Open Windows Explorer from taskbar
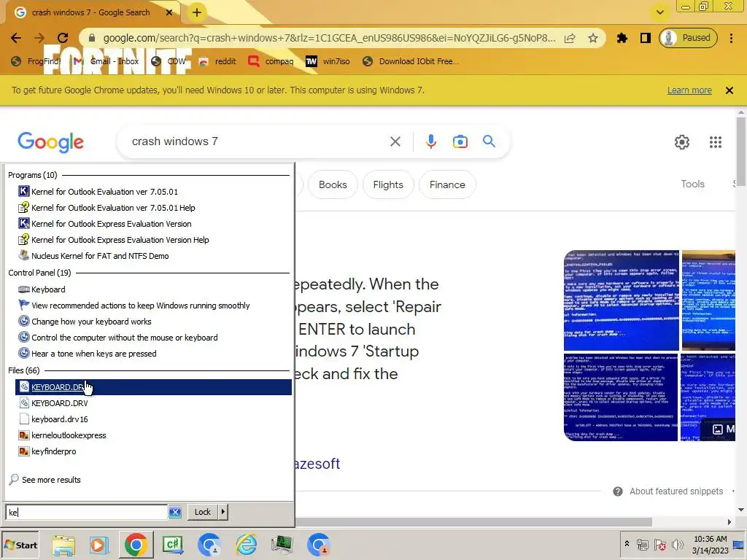747x560 pixels. coord(63,545)
